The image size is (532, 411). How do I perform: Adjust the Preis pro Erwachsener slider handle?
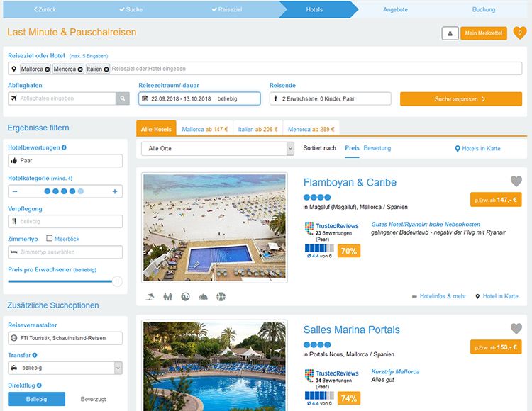click(117, 281)
